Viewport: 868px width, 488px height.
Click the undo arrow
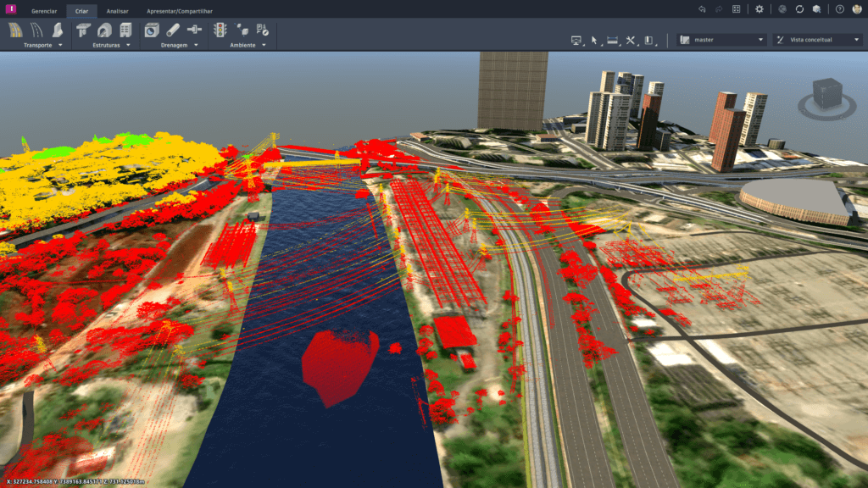tap(702, 9)
